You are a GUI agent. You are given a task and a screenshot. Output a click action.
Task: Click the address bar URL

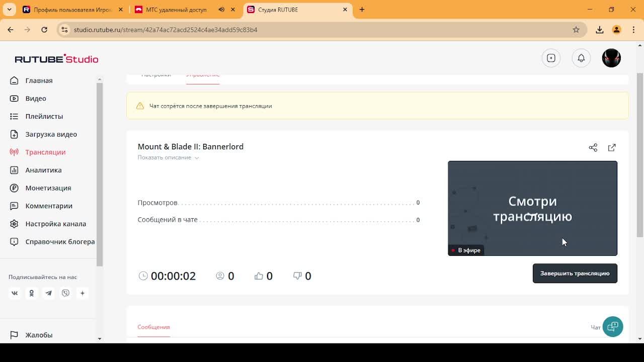pyautogui.click(x=166, y=30)
